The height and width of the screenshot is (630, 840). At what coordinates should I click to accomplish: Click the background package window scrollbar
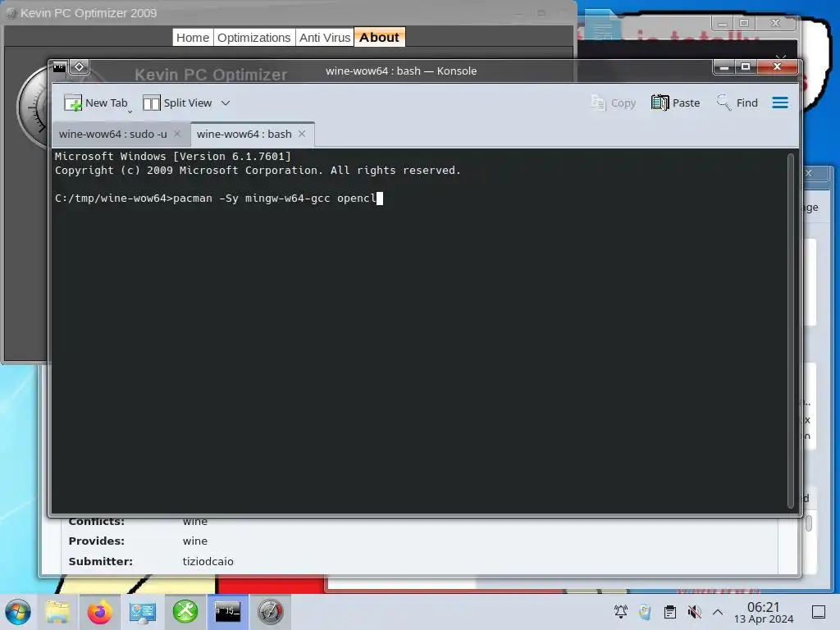coord(808,523)
